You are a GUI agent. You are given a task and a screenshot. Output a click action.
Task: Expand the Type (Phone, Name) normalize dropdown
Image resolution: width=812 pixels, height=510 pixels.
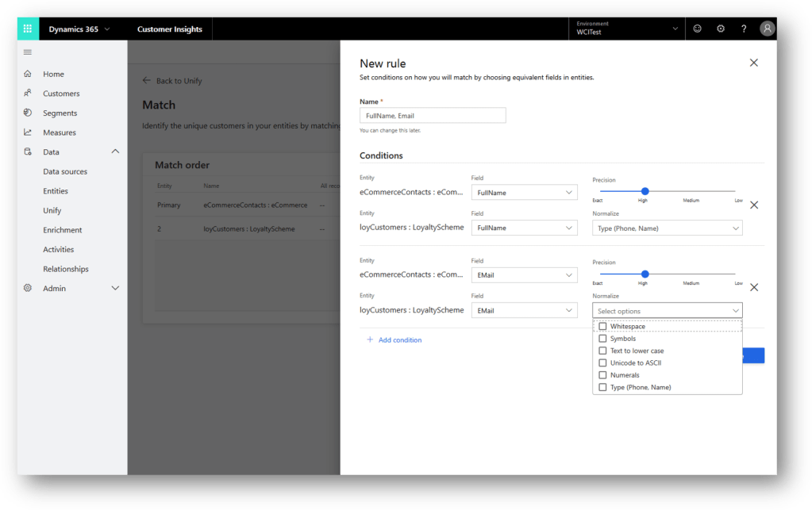point(667,228)
